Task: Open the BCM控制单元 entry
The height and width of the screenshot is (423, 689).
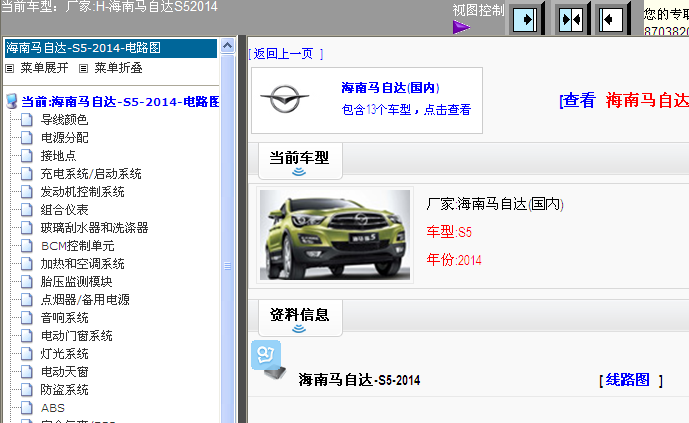Action: (77, 246)
